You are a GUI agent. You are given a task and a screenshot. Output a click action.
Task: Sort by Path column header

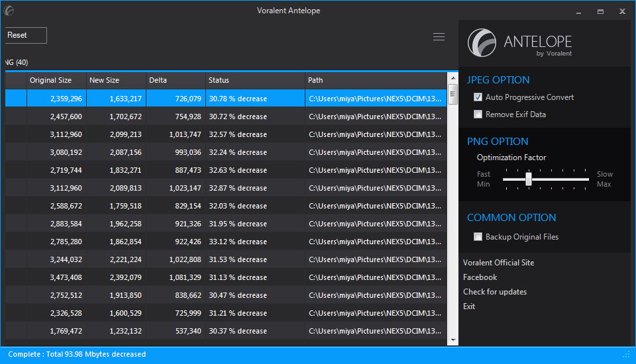376,80
